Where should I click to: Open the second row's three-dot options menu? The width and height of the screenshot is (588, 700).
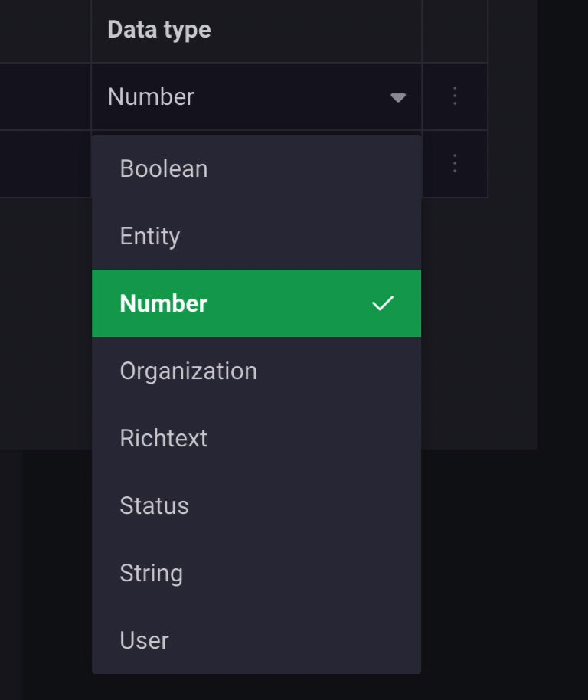click(x=455, y=164)
